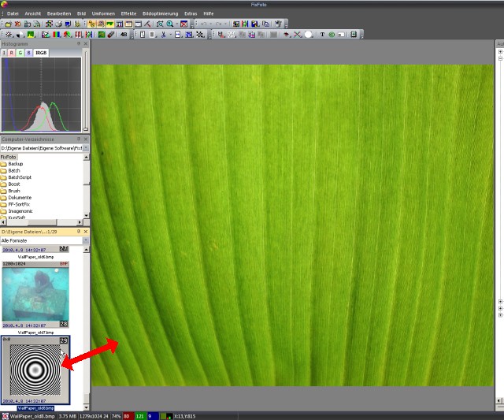Toggle the highlighted window layout icon

129,24
